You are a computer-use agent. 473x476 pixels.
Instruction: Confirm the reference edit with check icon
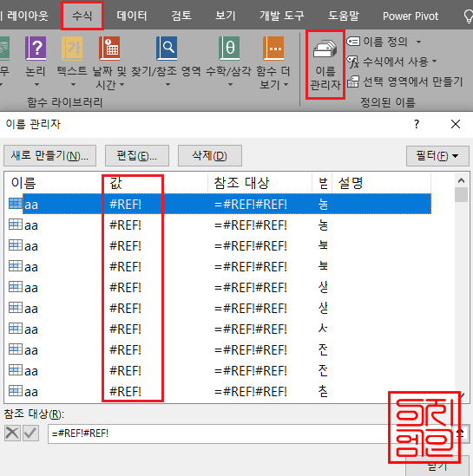pyautogui.click(x=30, y=433)
